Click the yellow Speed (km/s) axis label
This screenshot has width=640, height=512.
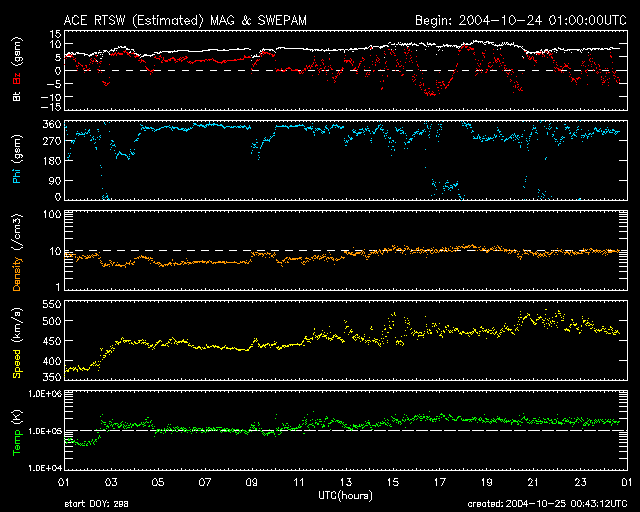[16, 342]
